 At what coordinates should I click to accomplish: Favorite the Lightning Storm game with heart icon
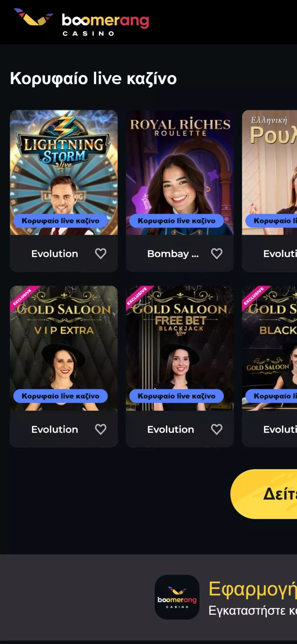[101, 254]
